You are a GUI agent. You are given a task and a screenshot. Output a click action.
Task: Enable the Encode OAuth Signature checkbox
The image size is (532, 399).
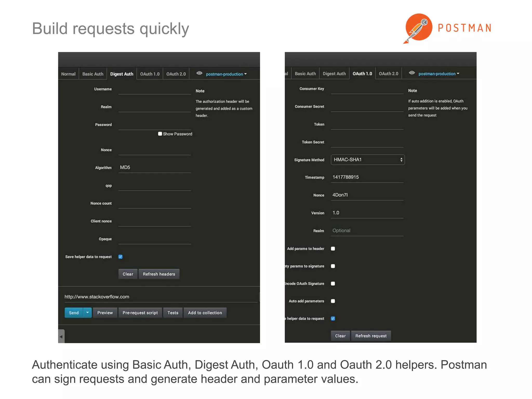coord(333,283)
